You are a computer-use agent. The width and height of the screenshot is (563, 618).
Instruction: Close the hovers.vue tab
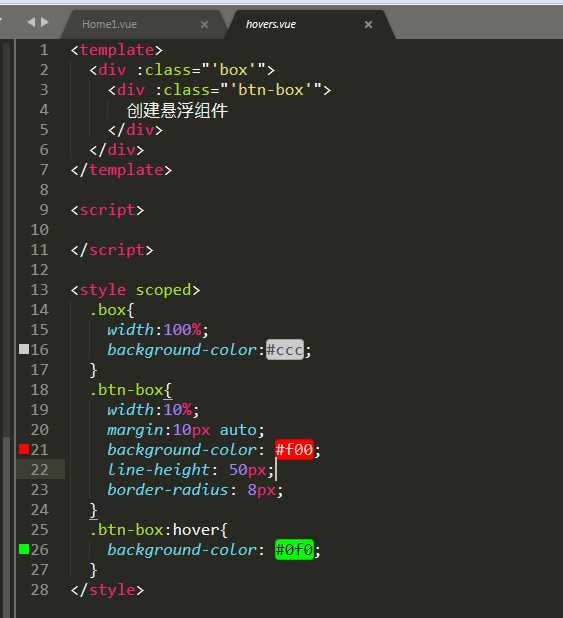click(x=368, y=24)
